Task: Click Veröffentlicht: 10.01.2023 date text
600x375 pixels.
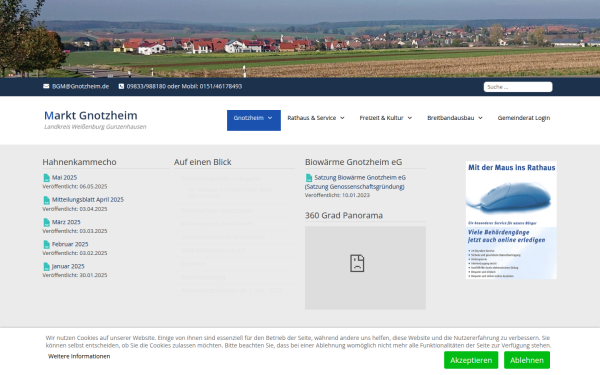Action: (x=337, y=195)
